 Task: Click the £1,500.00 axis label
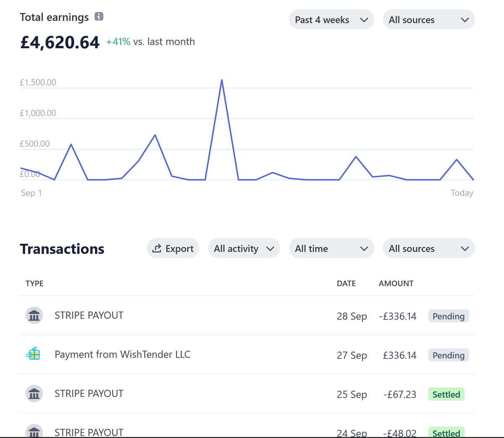point(38,82)
